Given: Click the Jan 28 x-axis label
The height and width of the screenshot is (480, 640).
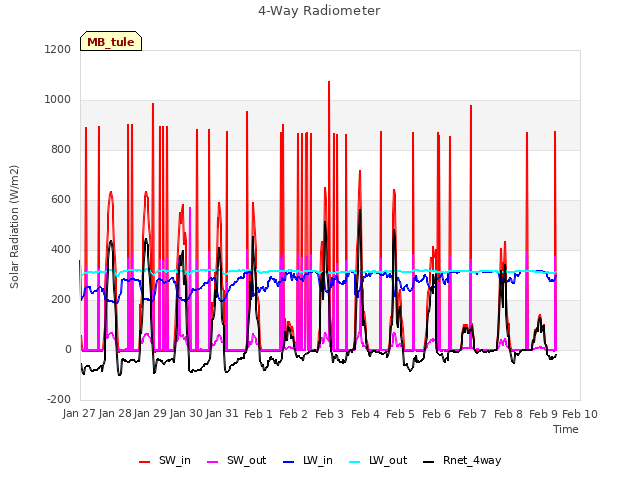Looking at the screenshot, I should pos(115,414).
